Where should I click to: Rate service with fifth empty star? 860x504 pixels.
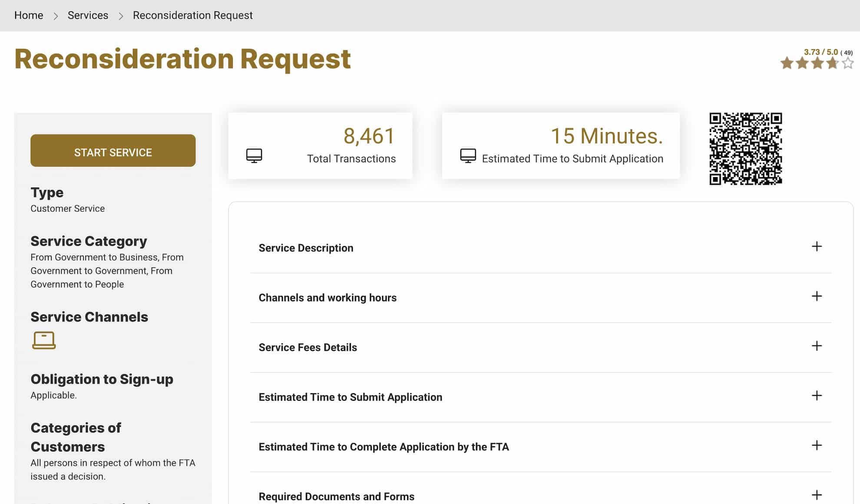[x=847, y=63]
